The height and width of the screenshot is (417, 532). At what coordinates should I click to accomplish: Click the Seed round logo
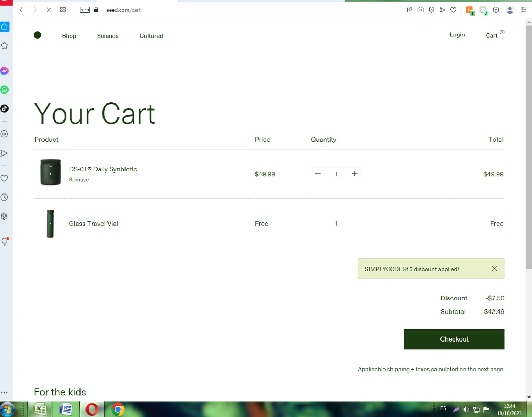38,35
